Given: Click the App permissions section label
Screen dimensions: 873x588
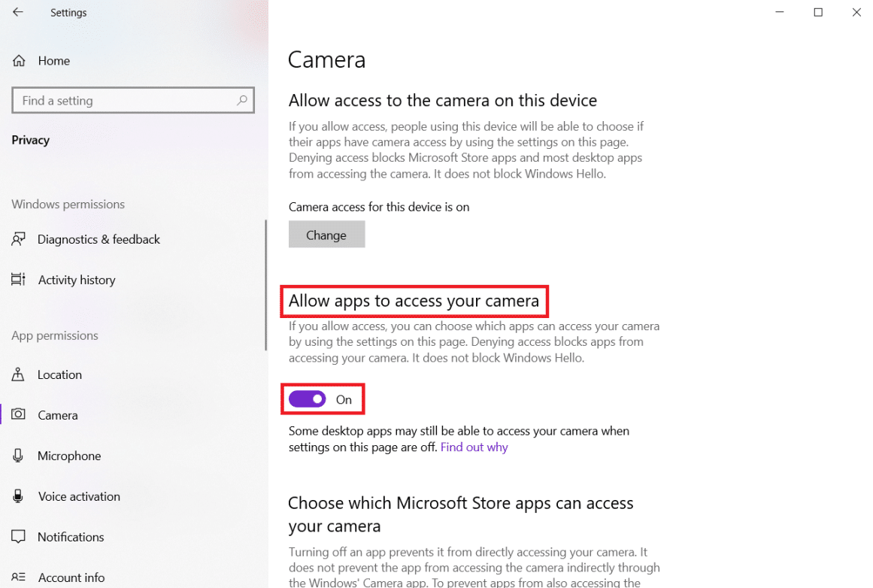Looking at the screenshot, I should click(x=55, y=336).
